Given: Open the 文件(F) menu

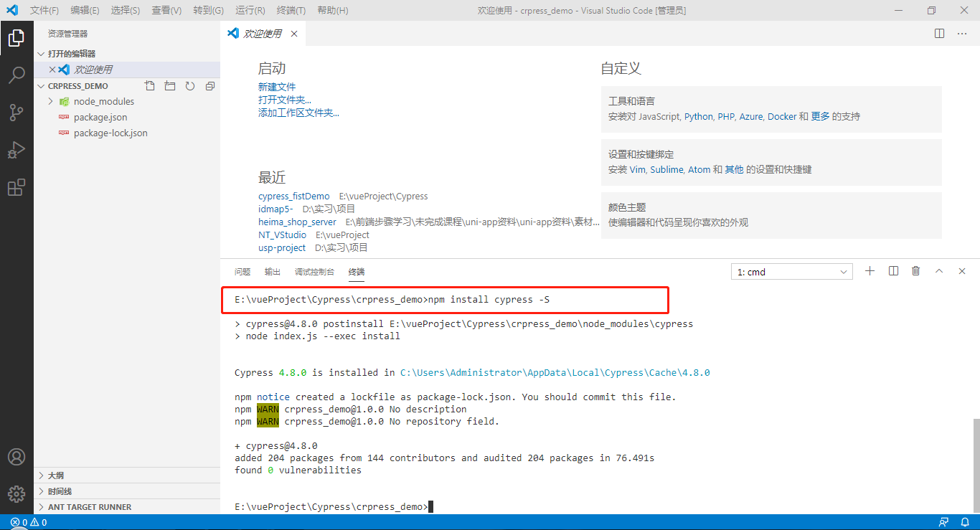Looking at the screenshot, I should [44, 11].
